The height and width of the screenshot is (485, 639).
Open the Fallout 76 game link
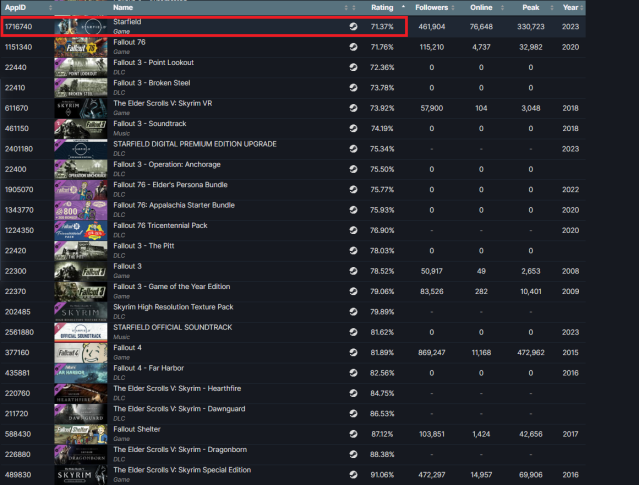129,42
